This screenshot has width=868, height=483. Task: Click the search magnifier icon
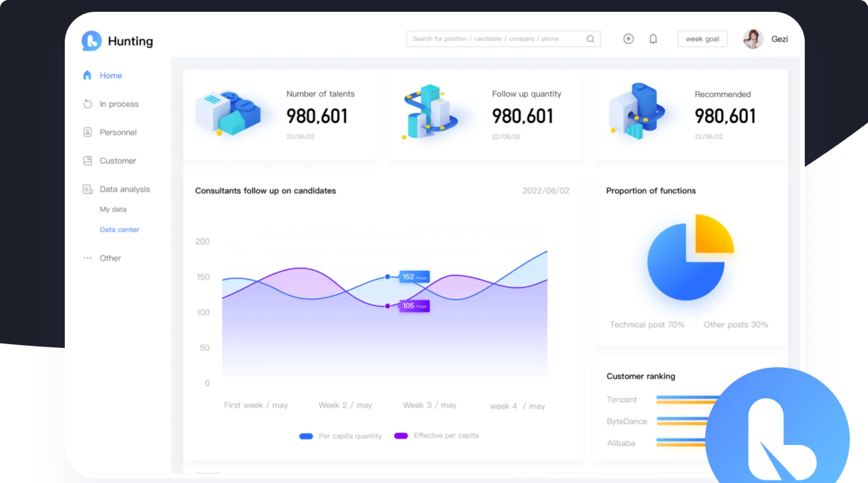point(590,39)
